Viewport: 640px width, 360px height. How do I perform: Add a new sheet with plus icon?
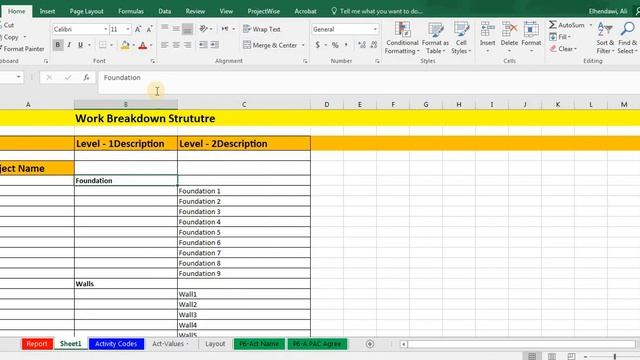point(370,344)
